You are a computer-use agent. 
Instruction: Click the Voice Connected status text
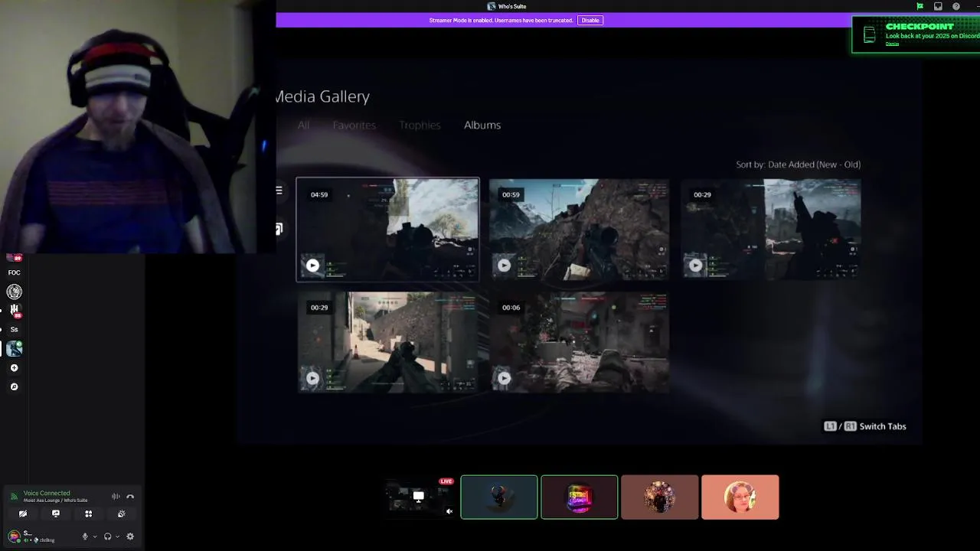click(47, 494)
